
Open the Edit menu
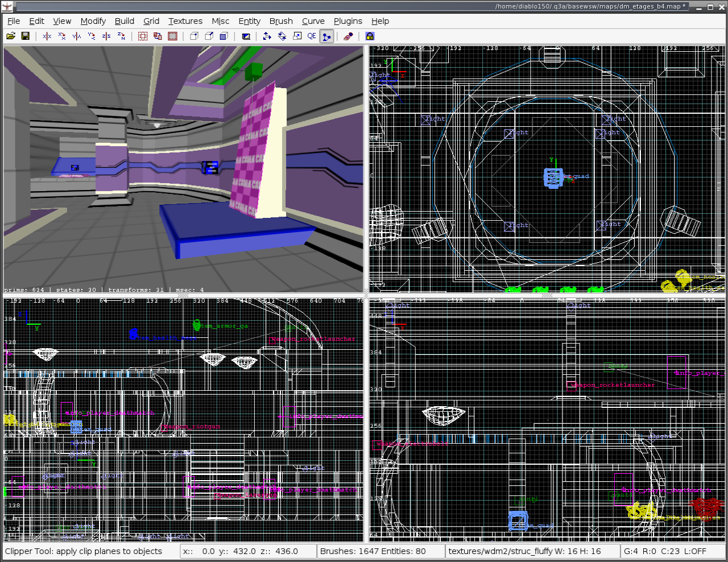click(x=37, y=21)
